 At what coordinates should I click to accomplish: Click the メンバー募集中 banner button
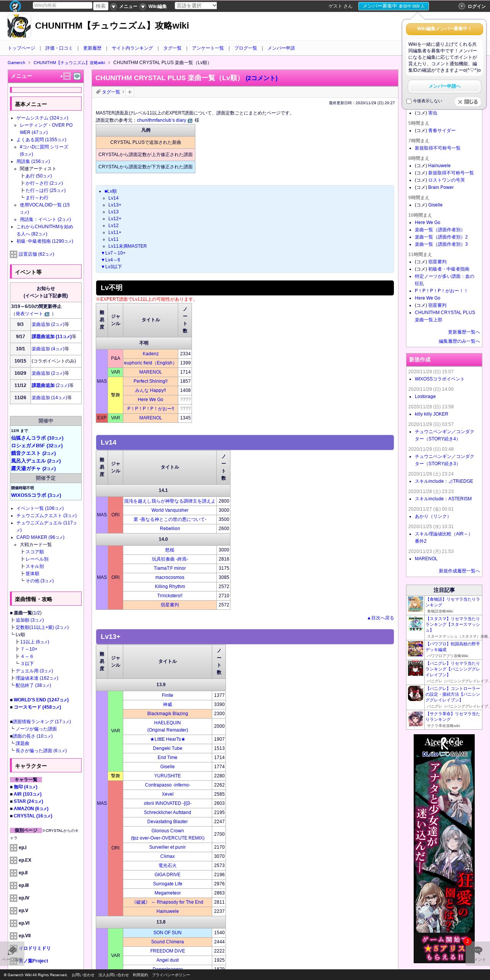pyautogui.click(x=393, y=6)
